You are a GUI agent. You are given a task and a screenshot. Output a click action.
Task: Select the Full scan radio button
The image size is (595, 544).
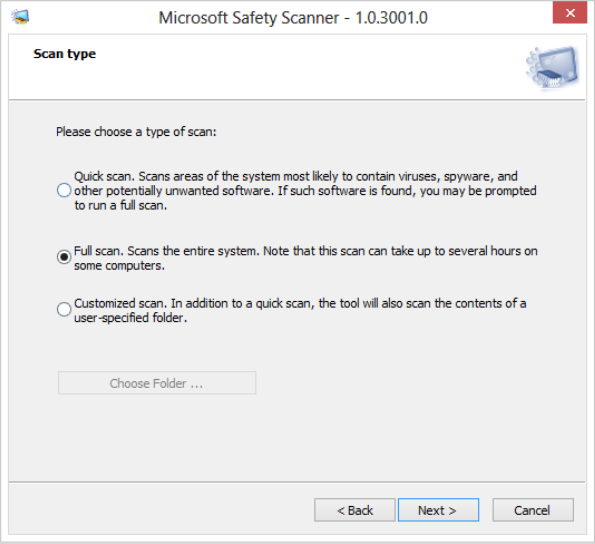click(x=64, y=257)
